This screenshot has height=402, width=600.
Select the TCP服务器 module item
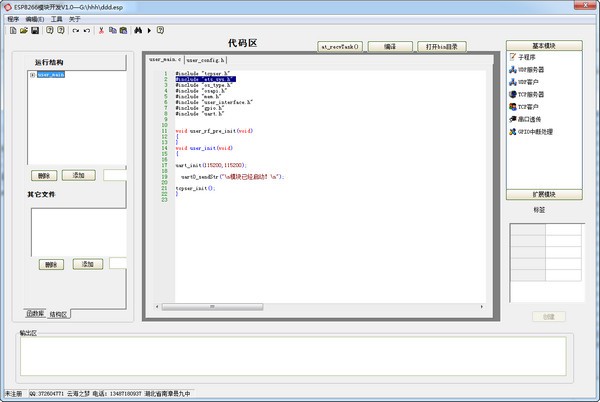526,94
